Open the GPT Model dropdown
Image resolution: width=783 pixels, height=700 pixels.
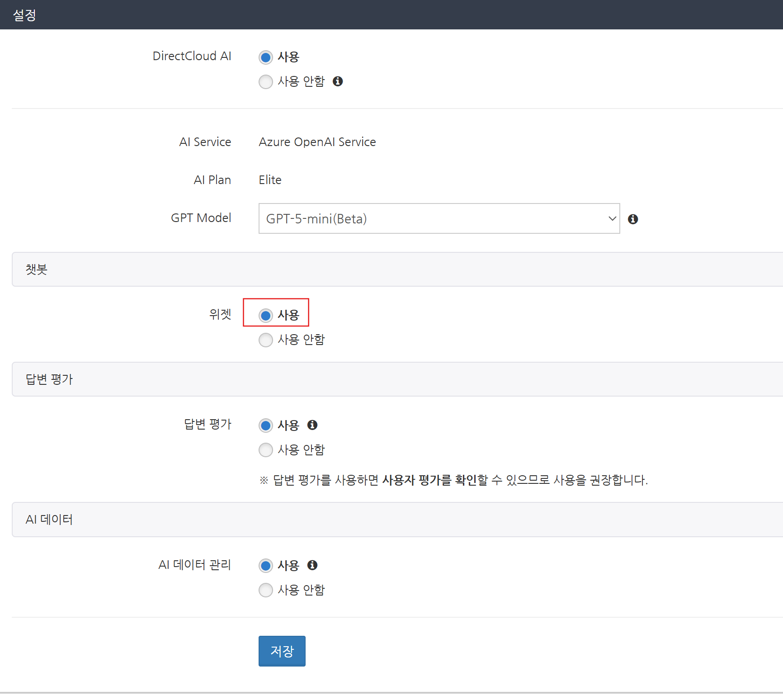coord(439,219)
